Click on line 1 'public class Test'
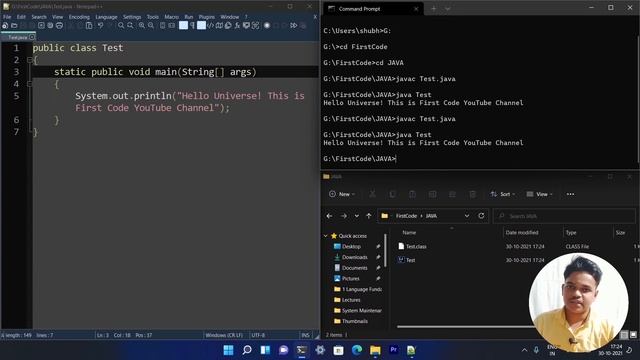640x360 pixels. pos(78,48)
